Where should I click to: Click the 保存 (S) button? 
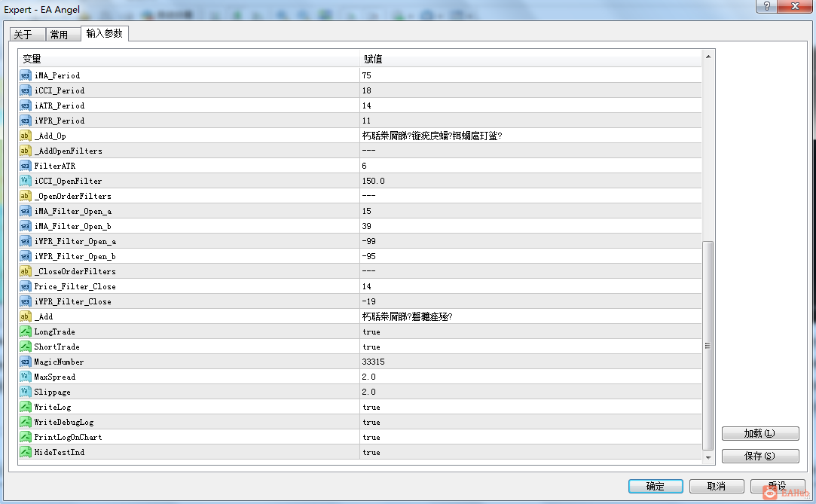[x=759, y=456]
